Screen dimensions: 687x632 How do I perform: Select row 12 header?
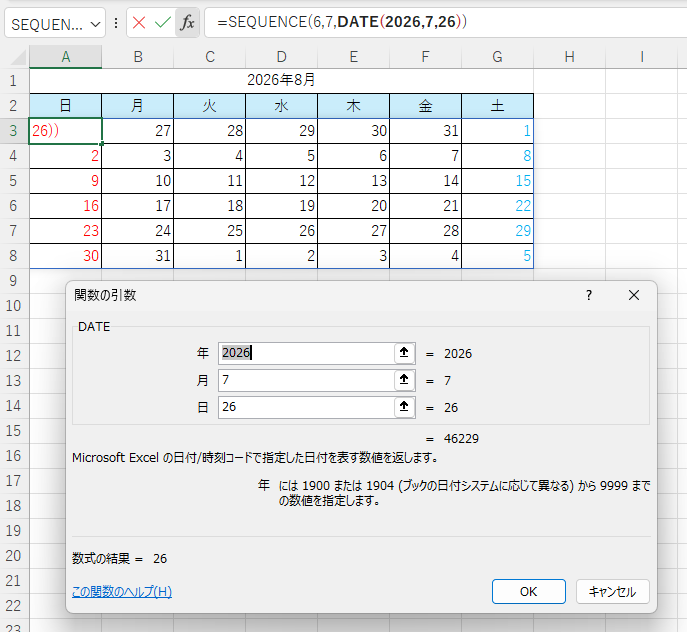click(x=14, y=355)
